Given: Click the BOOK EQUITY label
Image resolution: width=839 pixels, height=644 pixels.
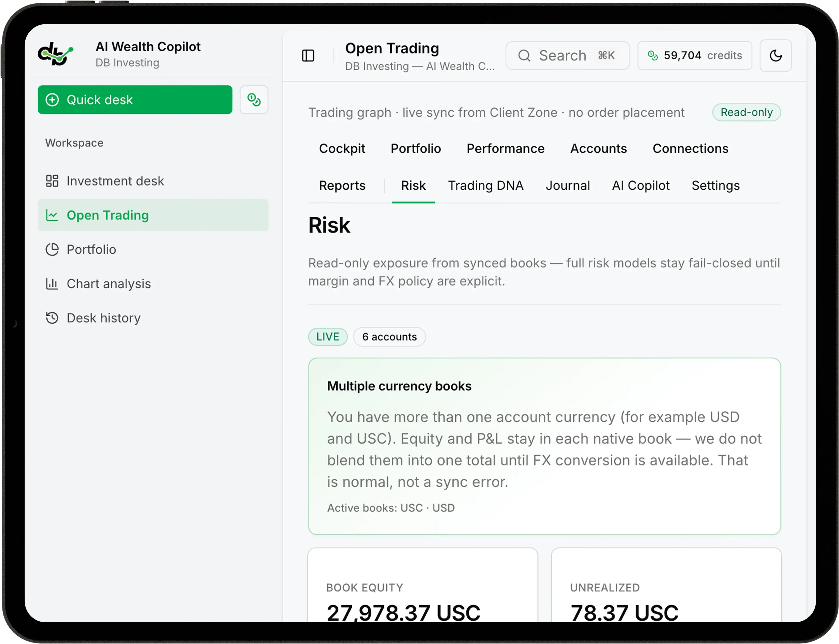Looking at the screenshot, I should (x=364, y=588).
